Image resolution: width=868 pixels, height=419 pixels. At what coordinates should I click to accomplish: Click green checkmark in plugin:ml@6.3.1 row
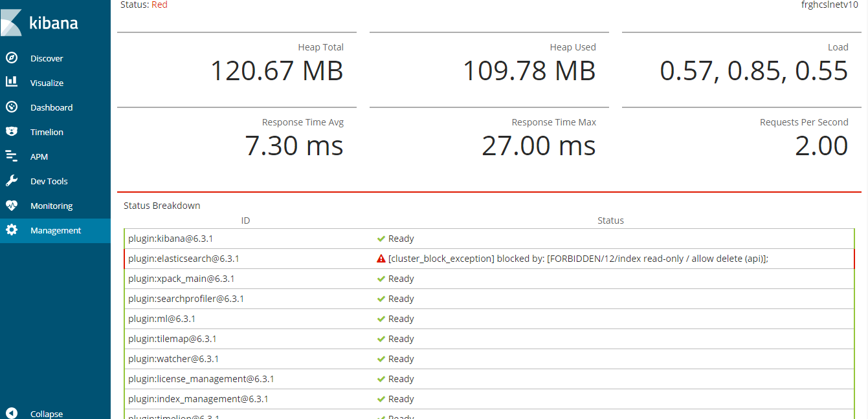[x=381, y=319]
